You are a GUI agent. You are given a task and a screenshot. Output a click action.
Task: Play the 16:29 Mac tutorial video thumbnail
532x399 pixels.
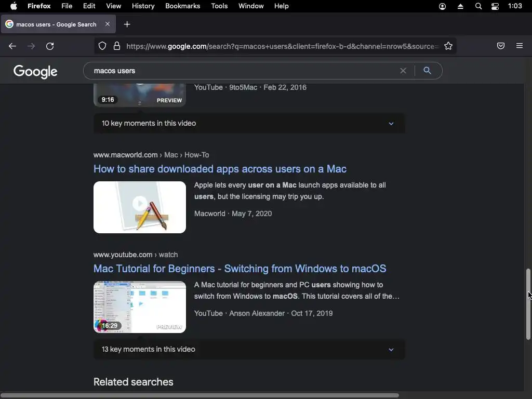[140, 307]
